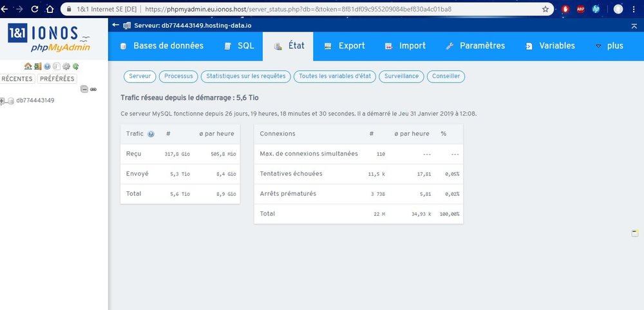Click the Serveur sub-tab pill
644x310 pixels.
tap(140, 77)
